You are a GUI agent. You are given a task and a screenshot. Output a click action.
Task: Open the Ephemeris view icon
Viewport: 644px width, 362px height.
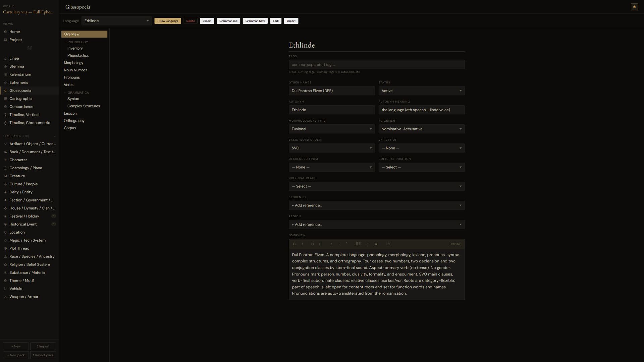(x=5, y=83)
